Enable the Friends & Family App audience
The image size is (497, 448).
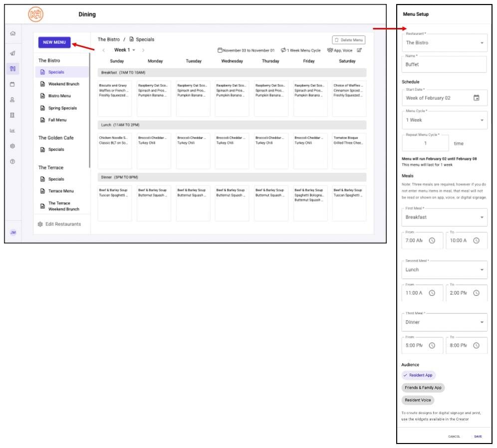pos(424,388)
